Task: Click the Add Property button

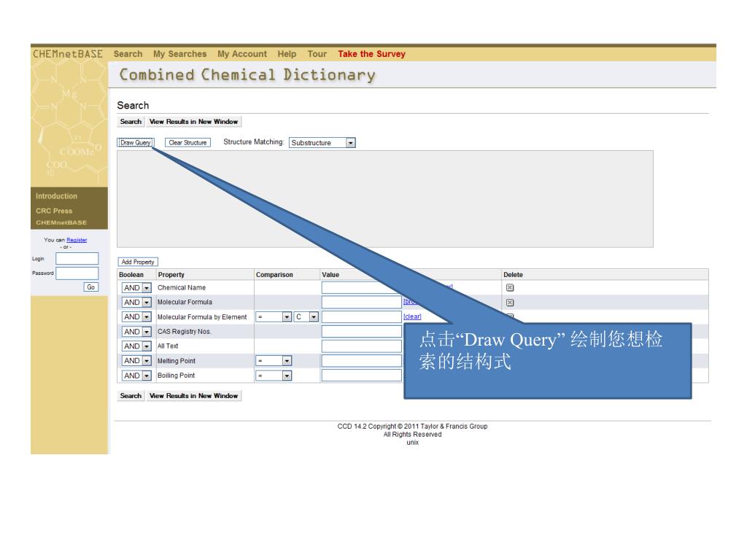Action: tap(138, 262)
